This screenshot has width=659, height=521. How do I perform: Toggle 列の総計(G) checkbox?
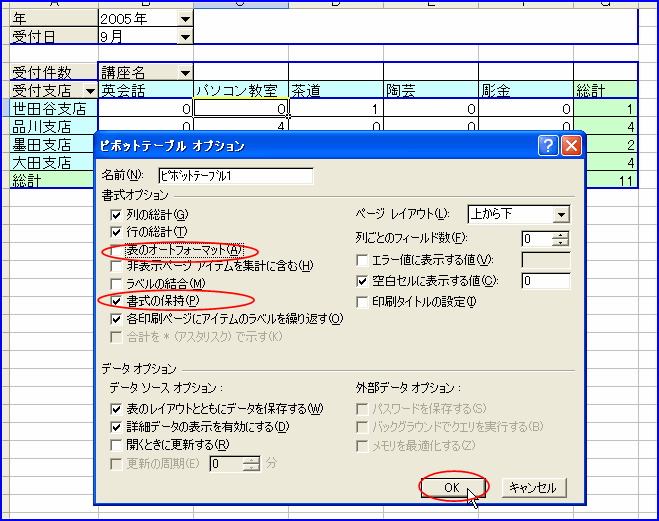116,215
